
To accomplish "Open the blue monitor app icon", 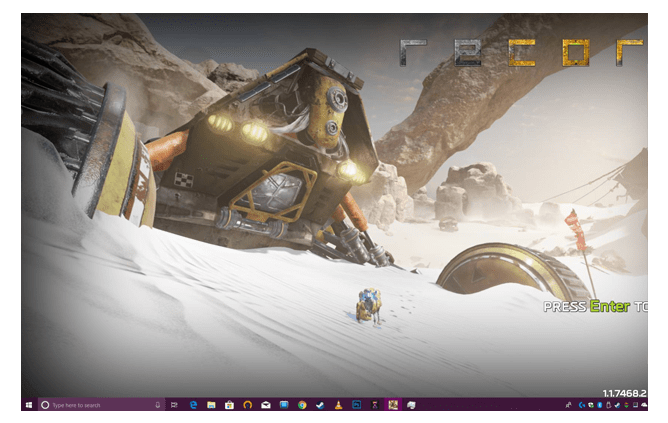I will [284, 405].
